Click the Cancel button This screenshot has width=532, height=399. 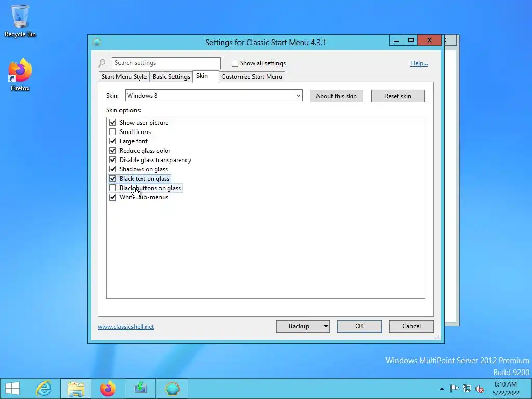tap(411, 326)
